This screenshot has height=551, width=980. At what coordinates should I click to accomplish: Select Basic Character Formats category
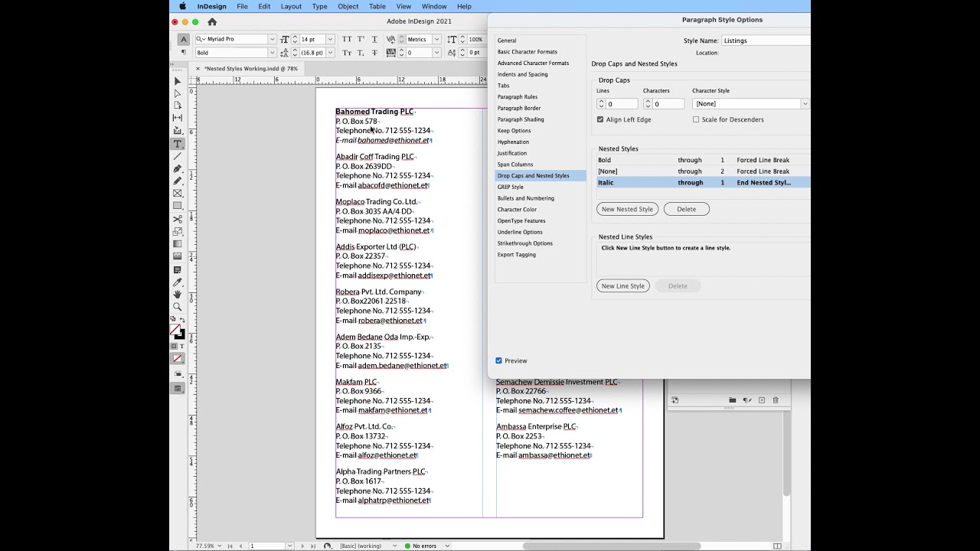[x=528, y=52]
